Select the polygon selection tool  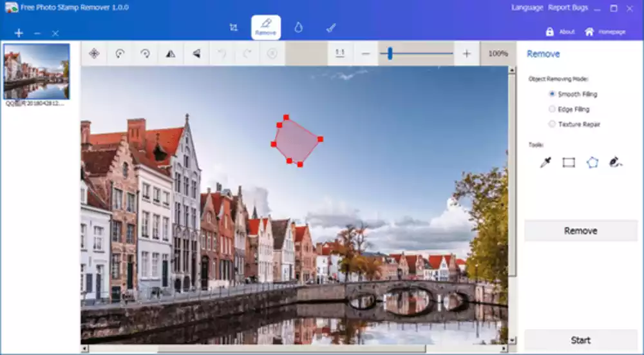coord(592,163)
